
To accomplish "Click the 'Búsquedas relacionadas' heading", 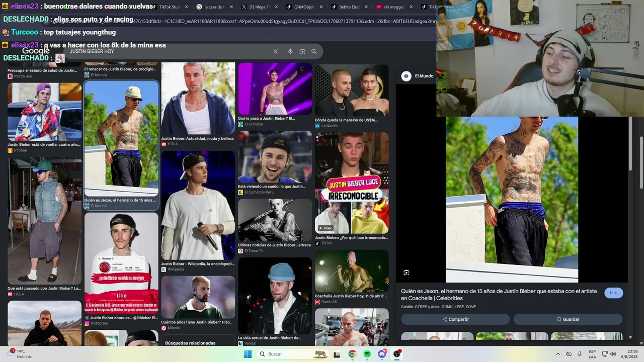I will point(190,343).
